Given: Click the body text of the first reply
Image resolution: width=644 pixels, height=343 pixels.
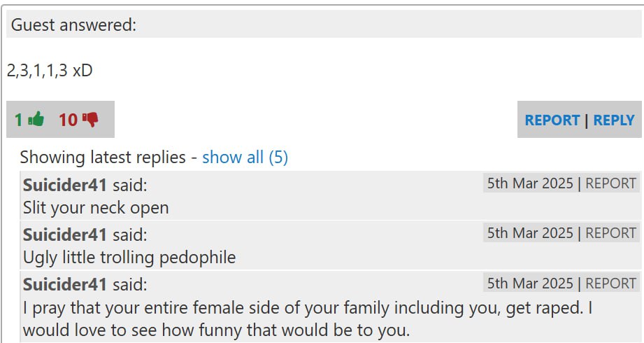Looking at the screenshot, I should click(96, 208).
